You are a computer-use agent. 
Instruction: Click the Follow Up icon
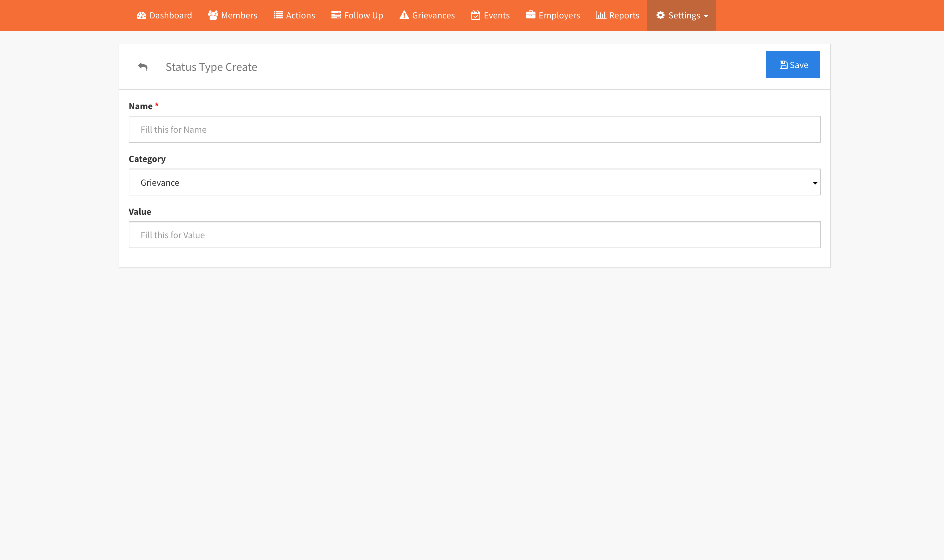pos(336,15)
